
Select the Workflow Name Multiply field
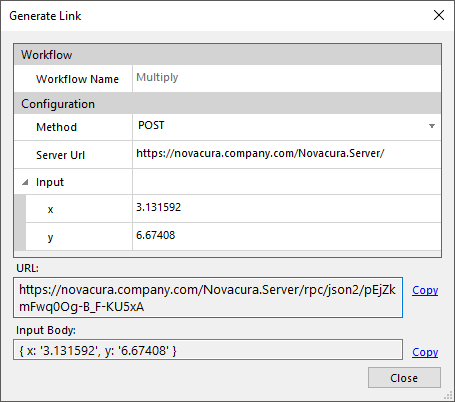tap(286, 78)
